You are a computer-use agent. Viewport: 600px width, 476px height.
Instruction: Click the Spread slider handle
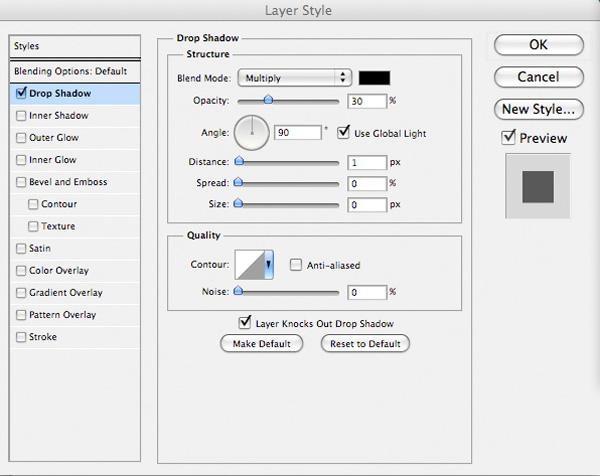tap(238, 182)
